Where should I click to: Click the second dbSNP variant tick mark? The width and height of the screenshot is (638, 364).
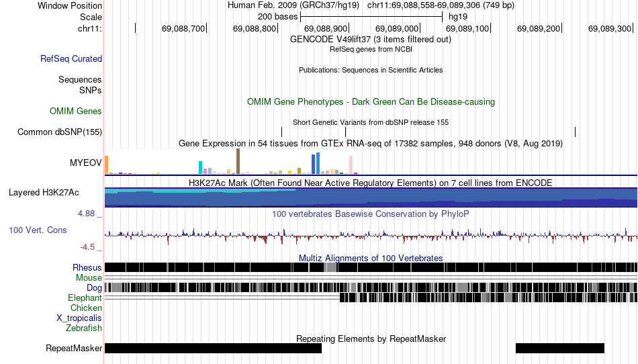(345, 132)
